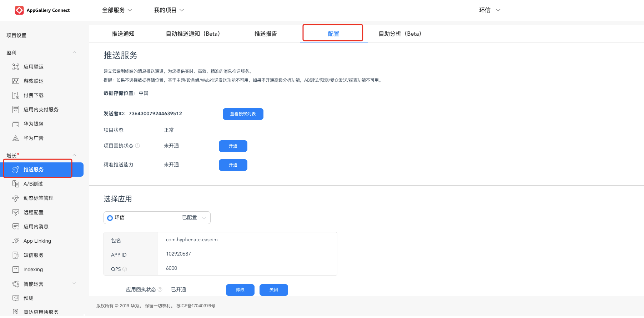The height and width of the screenshot is (318, 644).
Task: Open the 我的项目 dropdown menu
Action: [x=169, y=10]
